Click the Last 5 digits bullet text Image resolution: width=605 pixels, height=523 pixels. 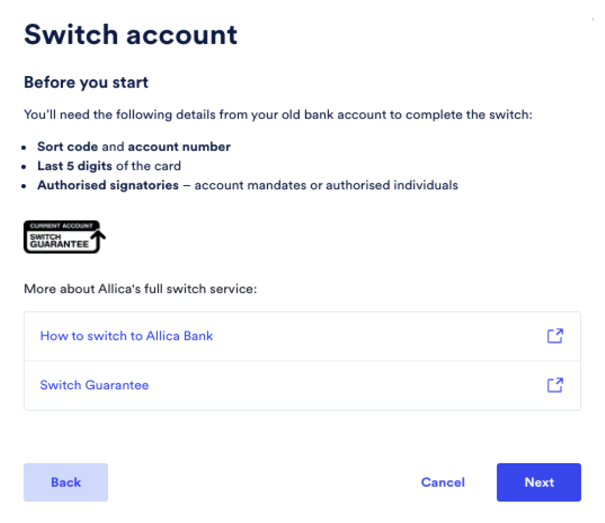pyautogui.click(x=74, y=166)
